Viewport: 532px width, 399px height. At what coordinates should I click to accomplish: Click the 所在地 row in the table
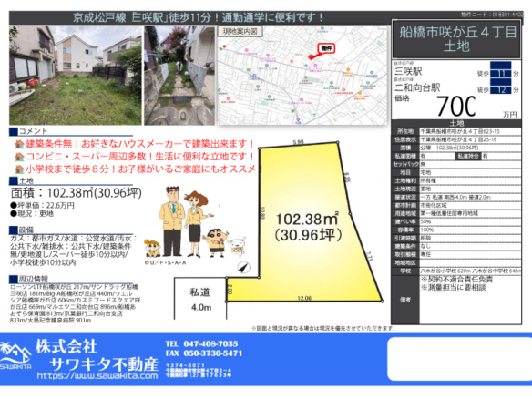[456, 131]
